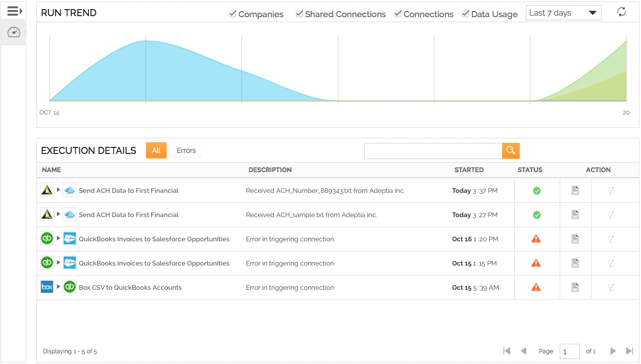641x364 pixels.
Task: Select the All filter tab
Action: (156, 150)
